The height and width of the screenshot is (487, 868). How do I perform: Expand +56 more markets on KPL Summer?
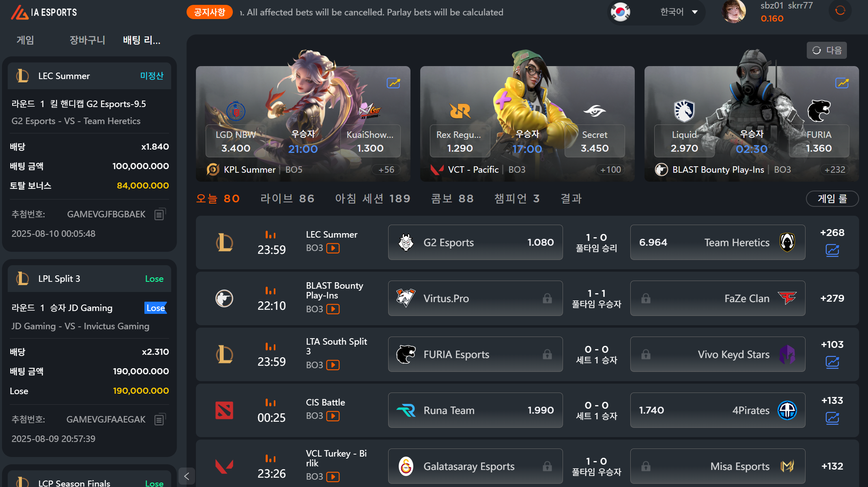[386, 169]
